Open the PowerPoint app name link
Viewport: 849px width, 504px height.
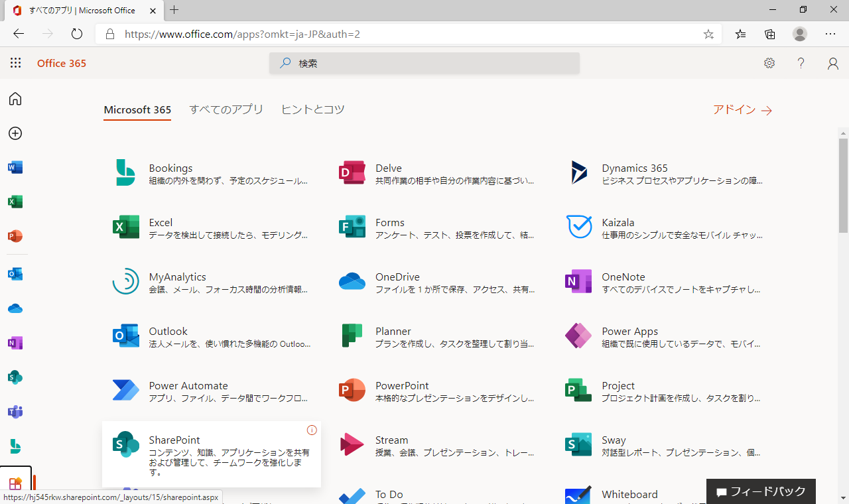[402, 385]
